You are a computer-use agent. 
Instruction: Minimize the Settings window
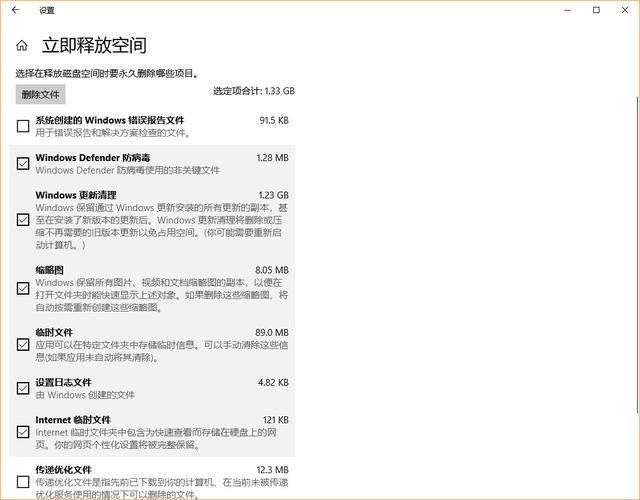click(x=567, y=10)
